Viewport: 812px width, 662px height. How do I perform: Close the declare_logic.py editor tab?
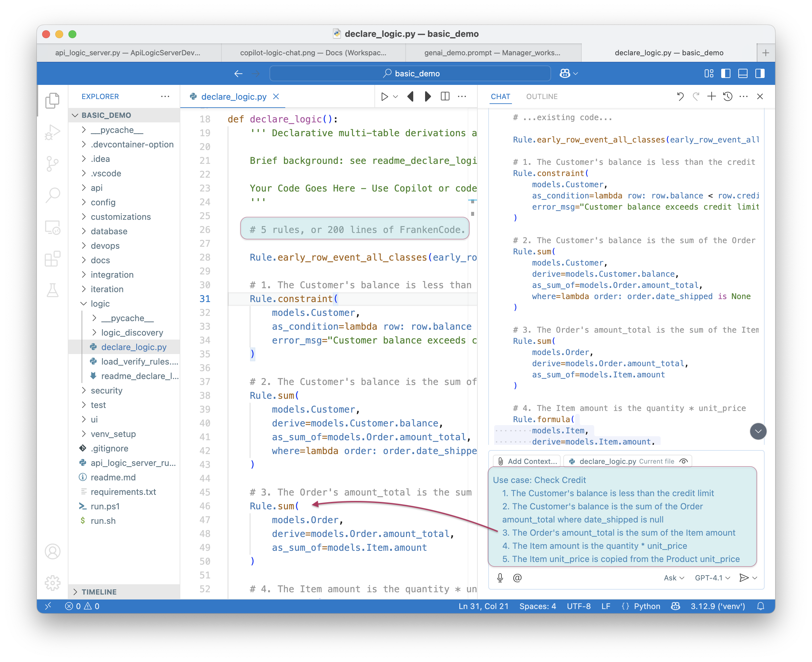(x=276, y=96)
